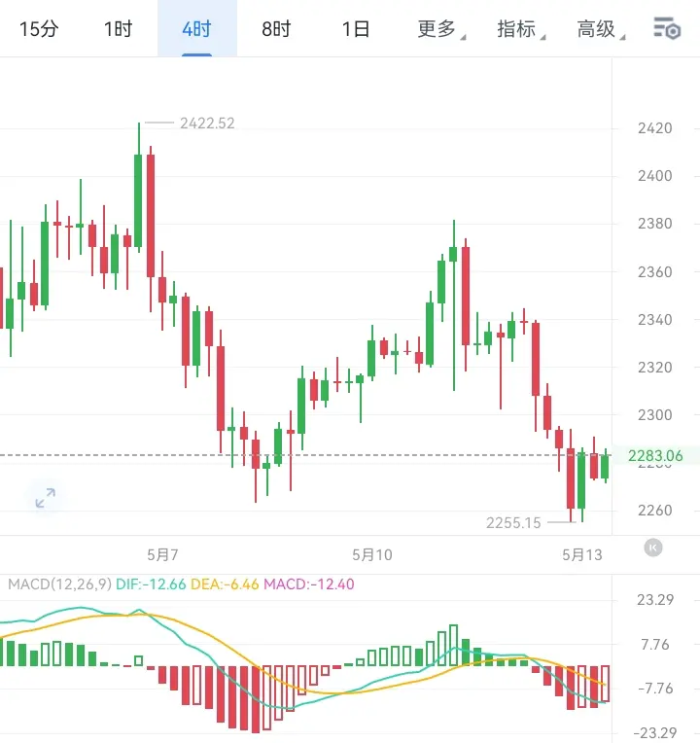Open the 高级 advanced dropdown
This screenshot has height=743, width=700.
[x=600, y=29]
